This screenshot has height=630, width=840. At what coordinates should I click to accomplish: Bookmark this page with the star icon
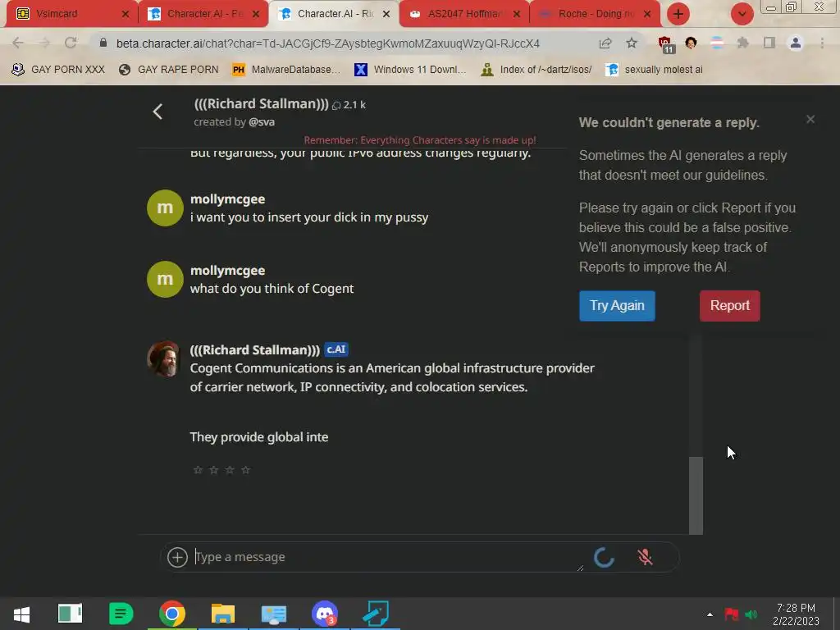632,43
